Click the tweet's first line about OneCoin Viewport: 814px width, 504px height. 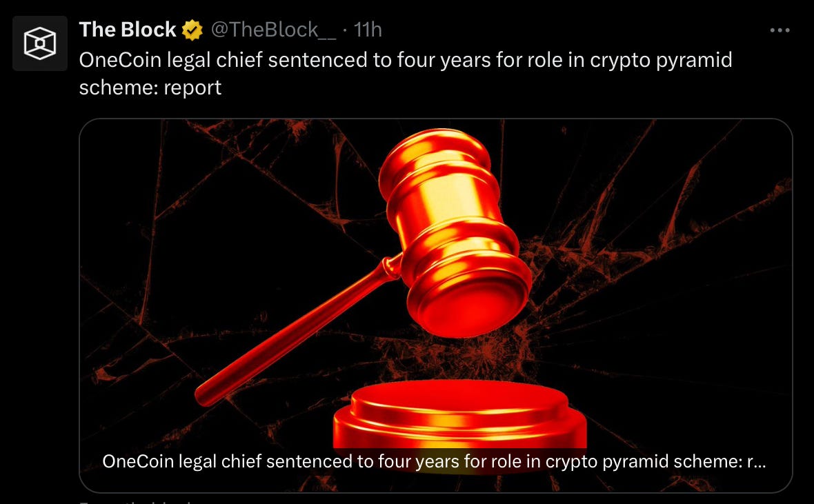(406, 60)
